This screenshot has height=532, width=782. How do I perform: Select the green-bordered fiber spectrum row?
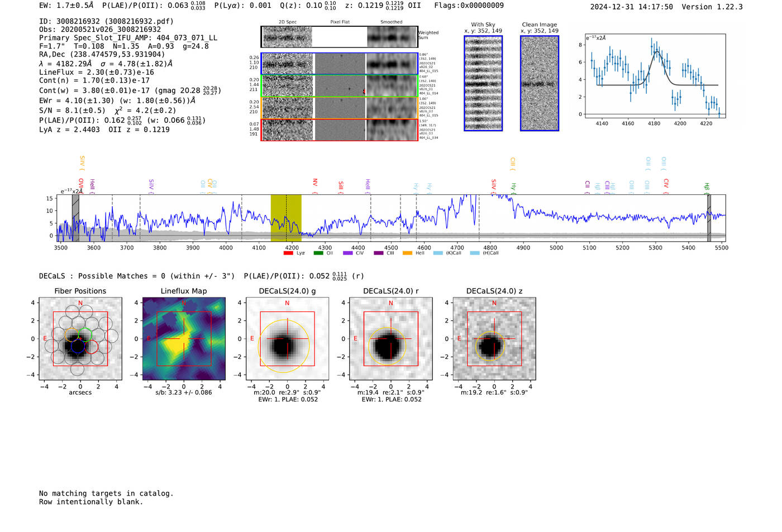click(340, 86)
